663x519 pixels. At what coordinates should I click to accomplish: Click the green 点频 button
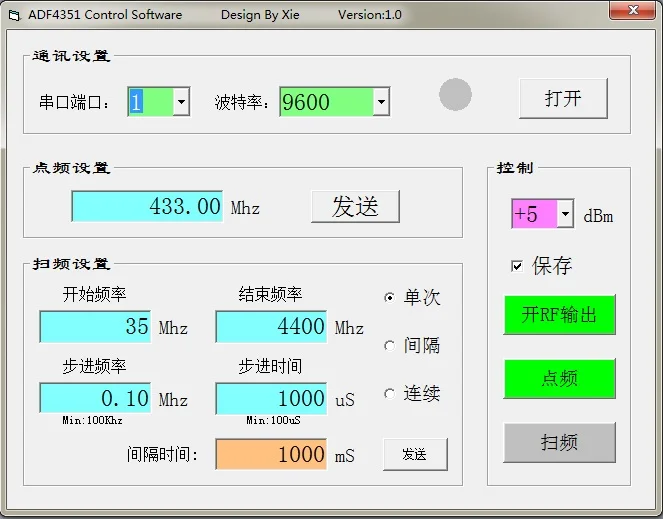pos(559,379)
